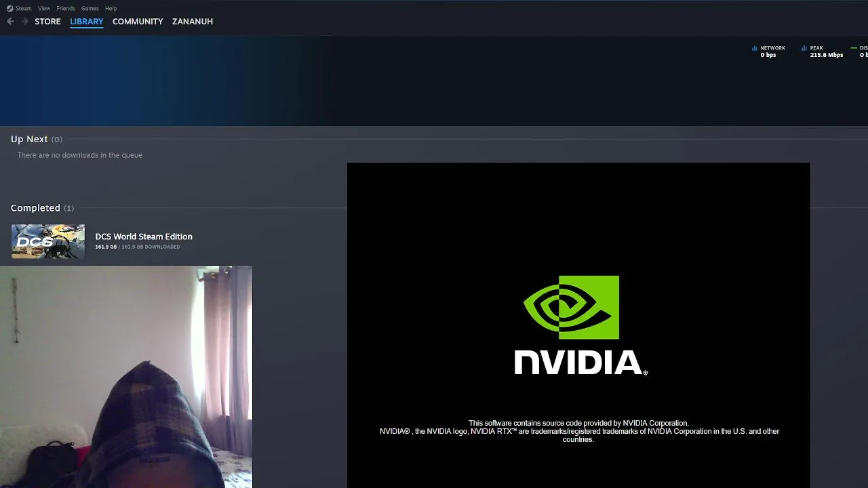Open the Steam menu
Screen dimensions: 868x488
24,8
